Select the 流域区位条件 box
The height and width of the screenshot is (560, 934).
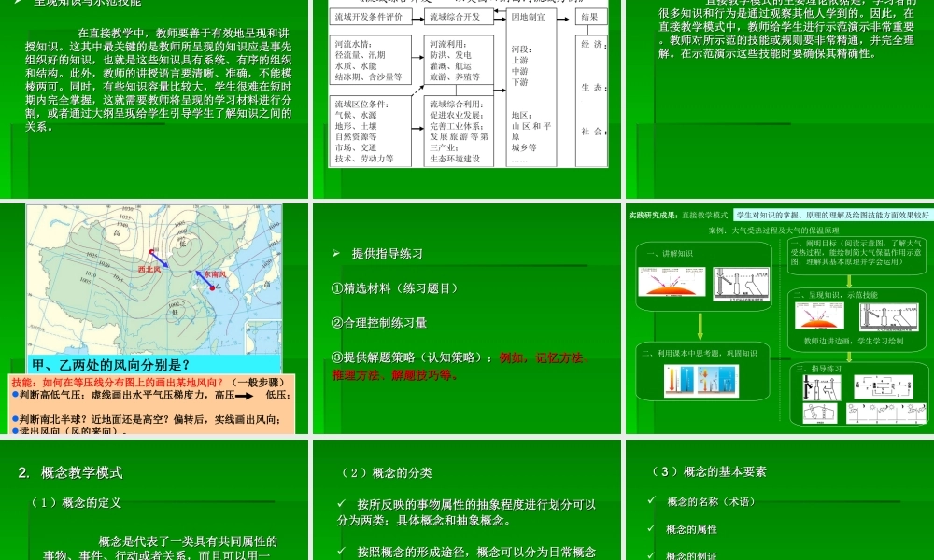pyautogui.click(x=370, y=131)
